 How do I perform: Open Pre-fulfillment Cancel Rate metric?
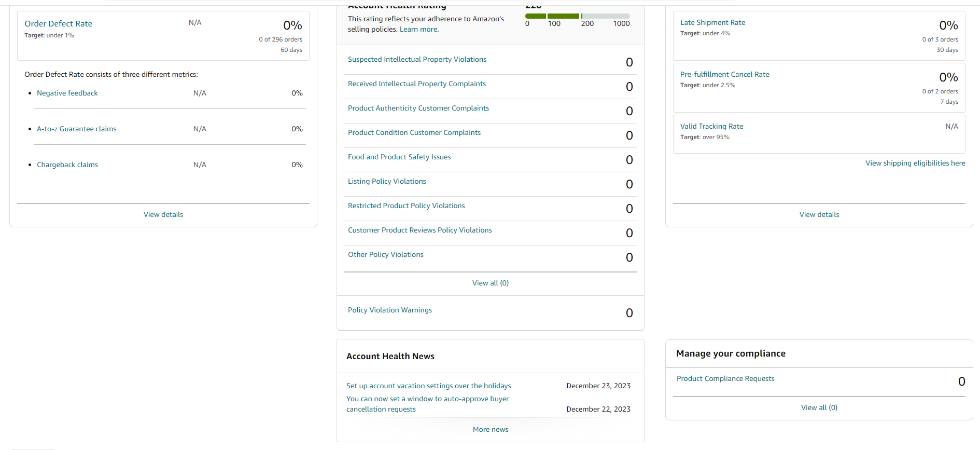(725, 75)
